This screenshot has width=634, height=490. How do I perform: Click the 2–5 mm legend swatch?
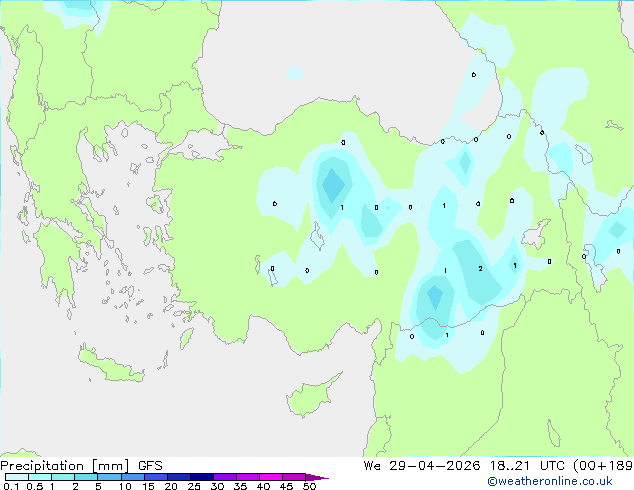86,477
